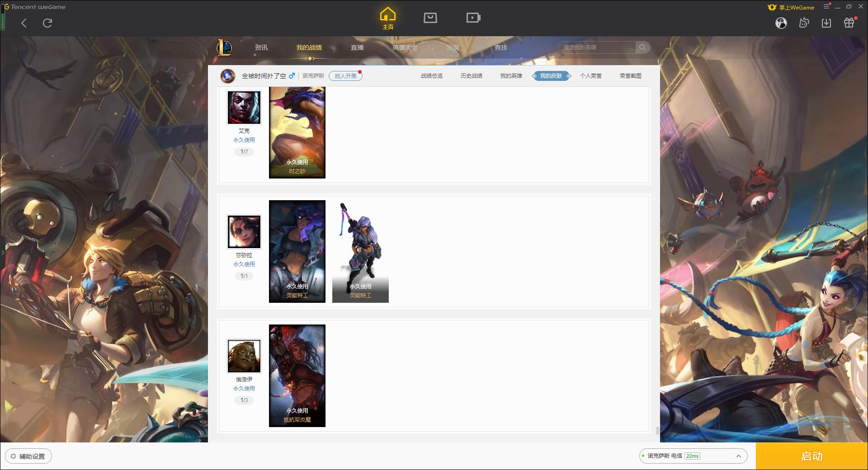This screenshot has height=470, width=868.
Task: Open the 资讯 tab
Action: pos(261,47)
